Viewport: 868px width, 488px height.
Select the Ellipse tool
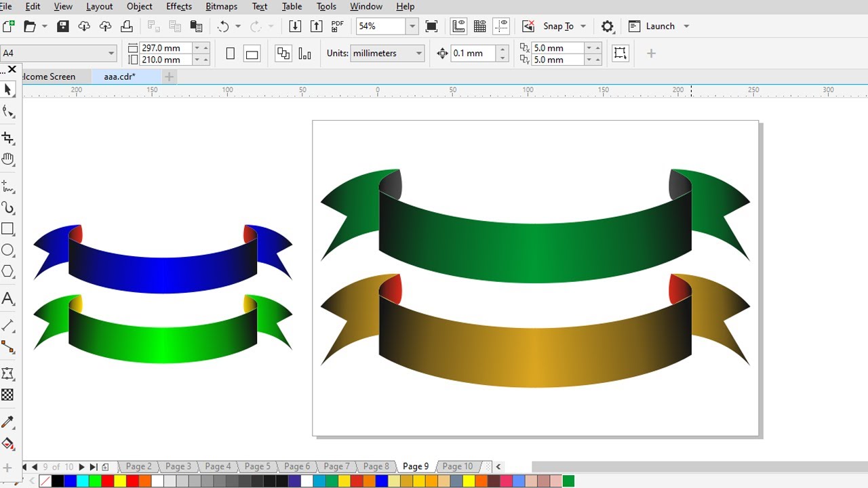(x=8, y=250)
